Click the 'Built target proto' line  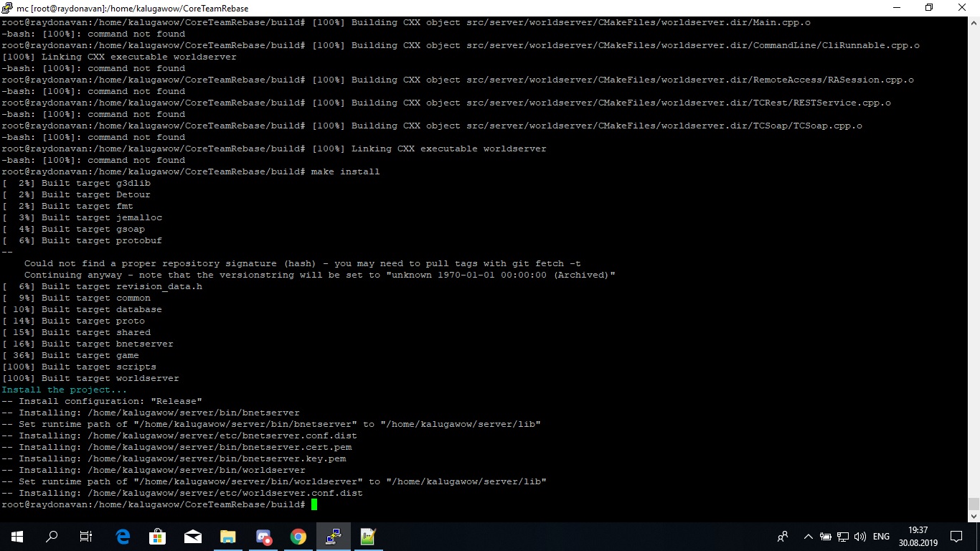tap(73, 321)
